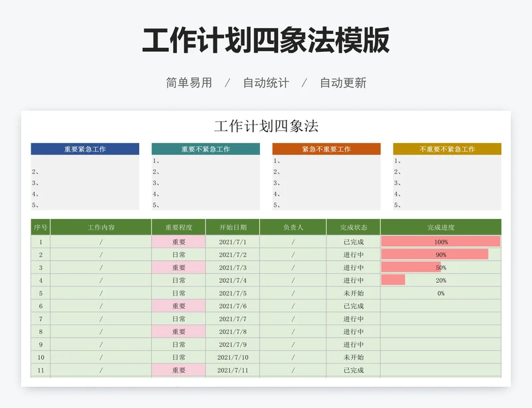Image resolution: width=532 pixels, height=408 pixels.
Task: Select the 完成进度 column header
Action: click(x=441, y=227)
